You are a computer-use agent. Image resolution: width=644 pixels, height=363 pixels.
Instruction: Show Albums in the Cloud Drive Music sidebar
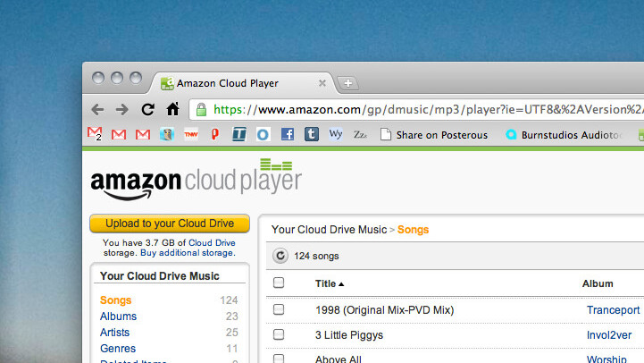[119, 317]
